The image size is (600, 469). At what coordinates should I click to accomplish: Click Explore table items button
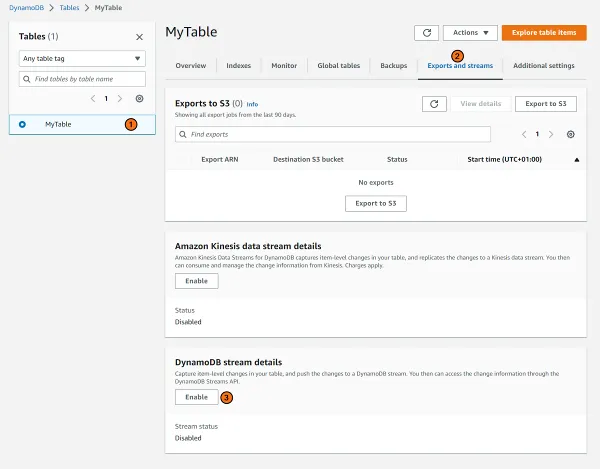[x=544, y=33]
